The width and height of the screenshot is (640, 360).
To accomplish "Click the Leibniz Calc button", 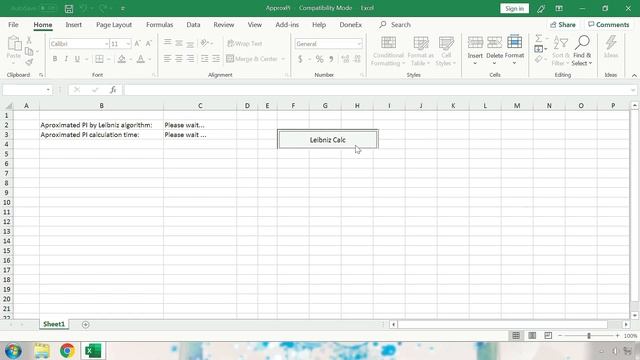I will click(328, 140).
